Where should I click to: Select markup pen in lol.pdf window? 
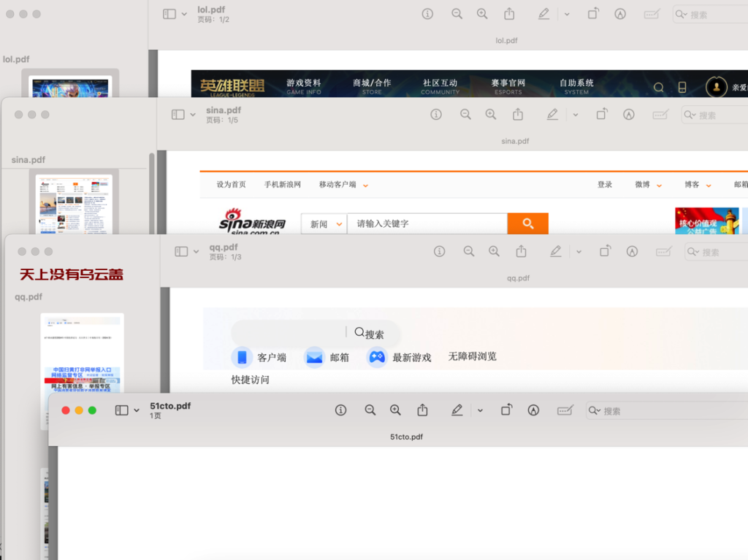point(543,14)
